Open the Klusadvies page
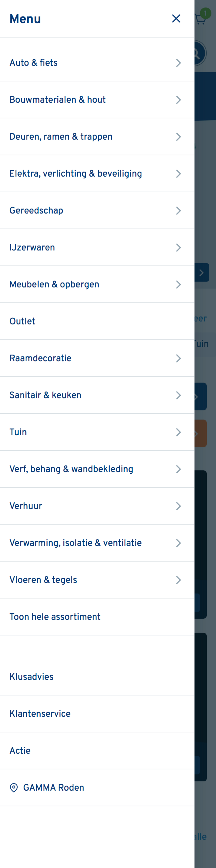 pos(31,677)
